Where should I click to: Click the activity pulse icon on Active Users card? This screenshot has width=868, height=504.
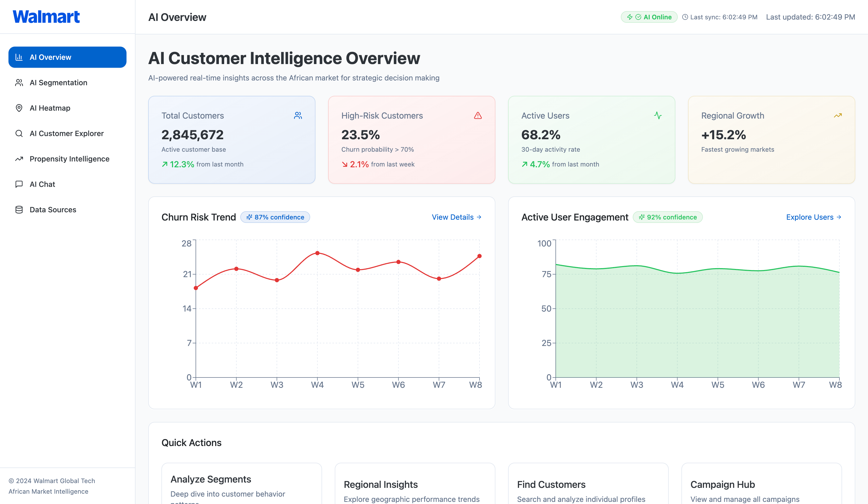click(x=658, y=115)
